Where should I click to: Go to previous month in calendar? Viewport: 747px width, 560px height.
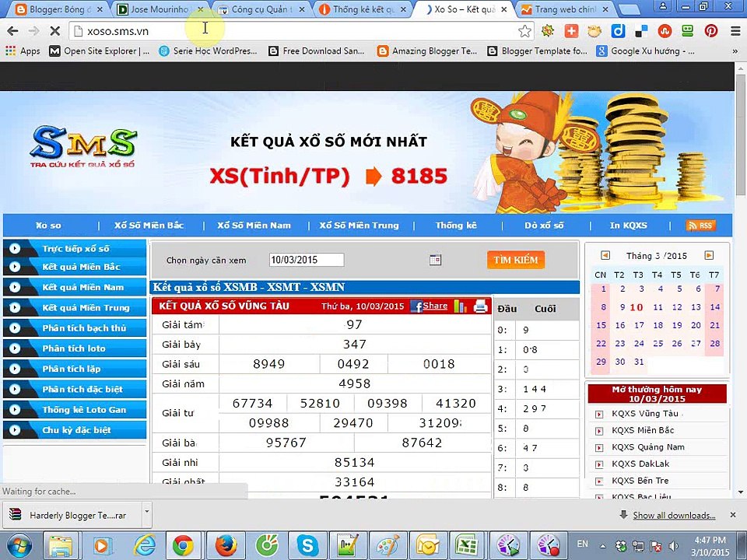pos(605,256)
